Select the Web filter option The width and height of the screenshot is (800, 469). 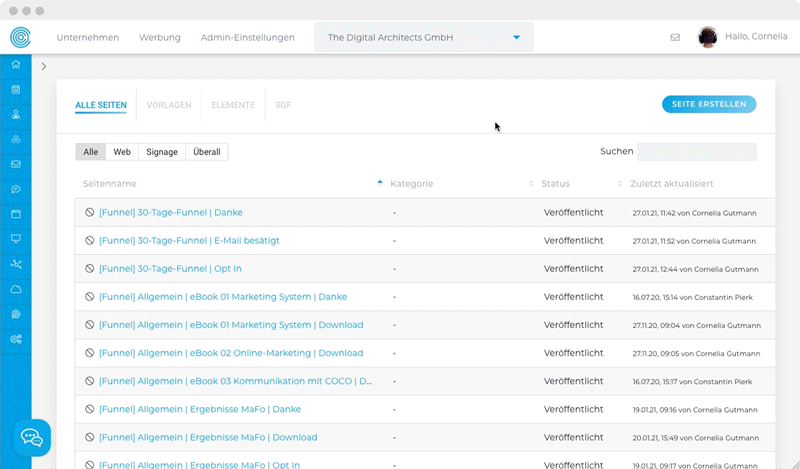coord(122,152)
